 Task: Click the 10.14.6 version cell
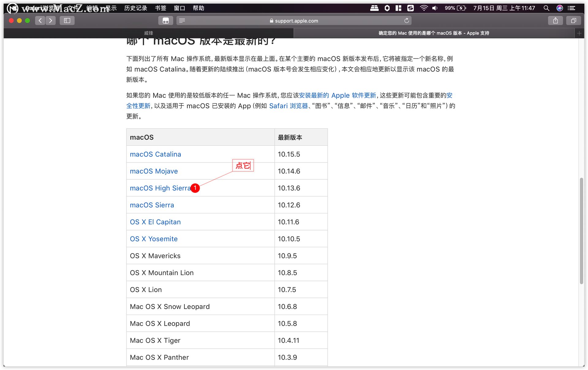(x=301, y=171)
